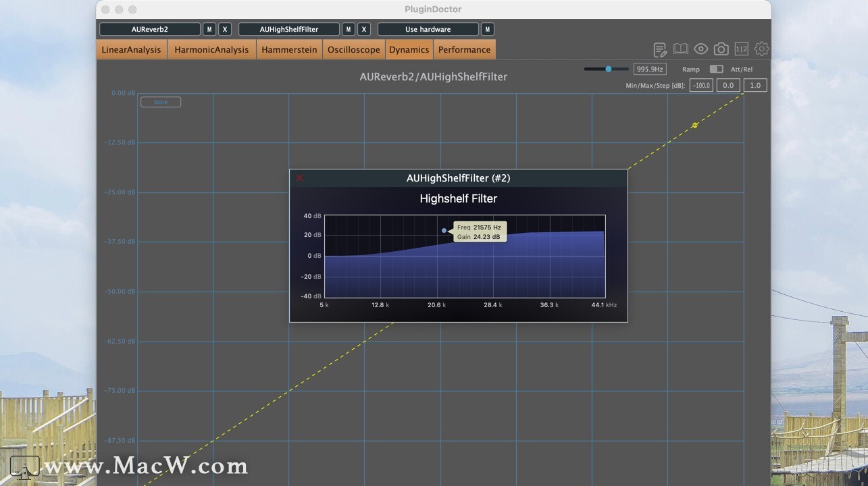Bypass AUHighShelfFilter using its X button
The image size is (868, 486).
point(363,29)
